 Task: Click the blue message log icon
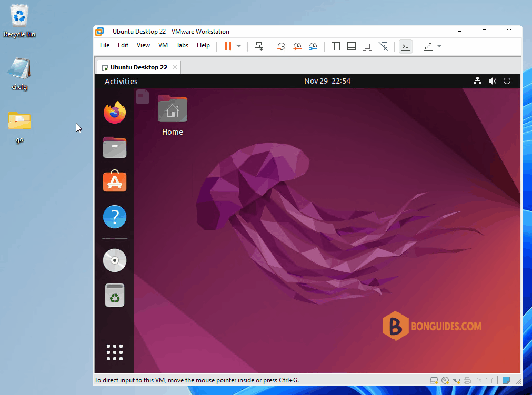click(506, 380)
